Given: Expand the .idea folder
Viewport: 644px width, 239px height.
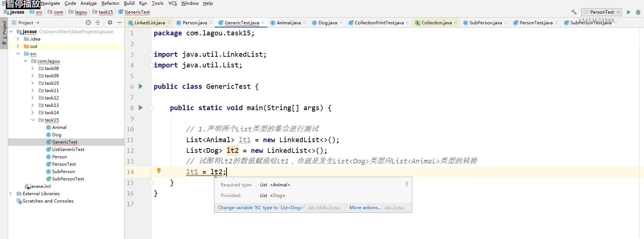Looking at the screenshot, I should pyautogui.click(x=18, y=39).
